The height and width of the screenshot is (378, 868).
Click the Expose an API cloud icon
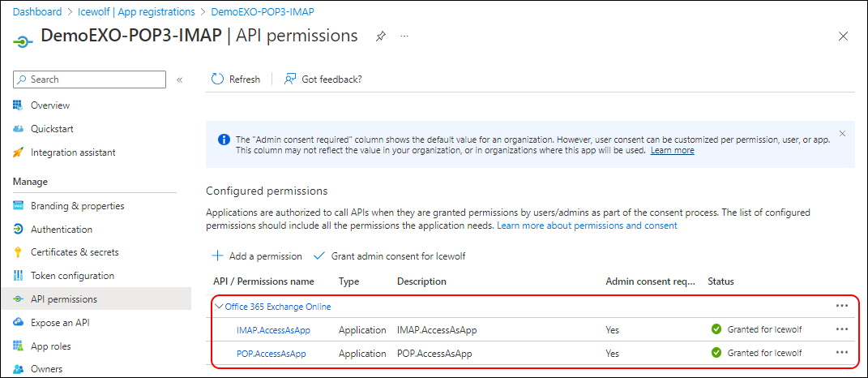tap(19, 323)
